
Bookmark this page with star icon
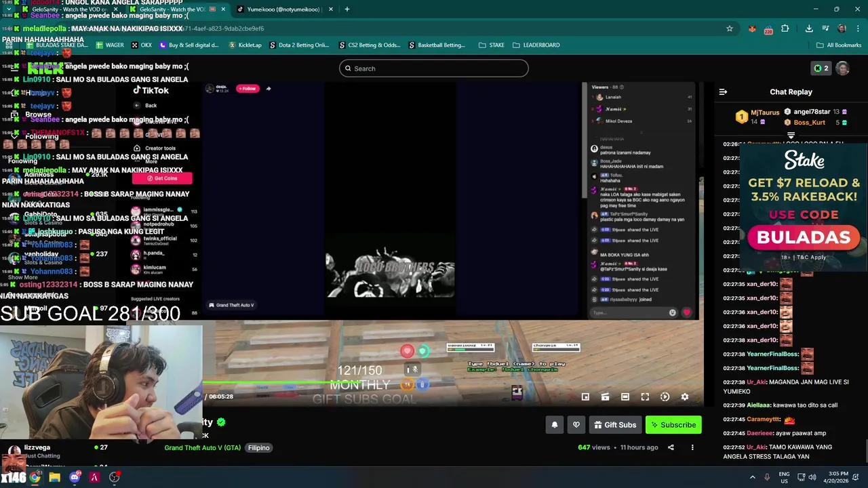[730, 28]
